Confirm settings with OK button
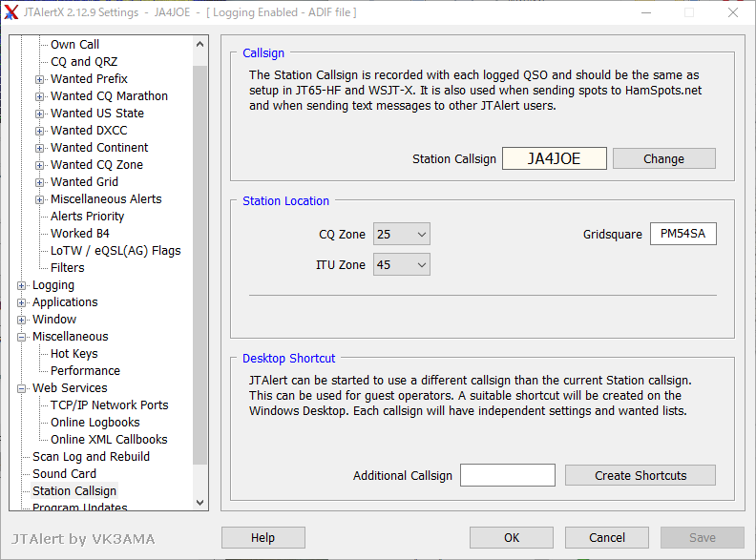Image resolution: width=756 pixels, height=560 pixels. click(512, 538)
